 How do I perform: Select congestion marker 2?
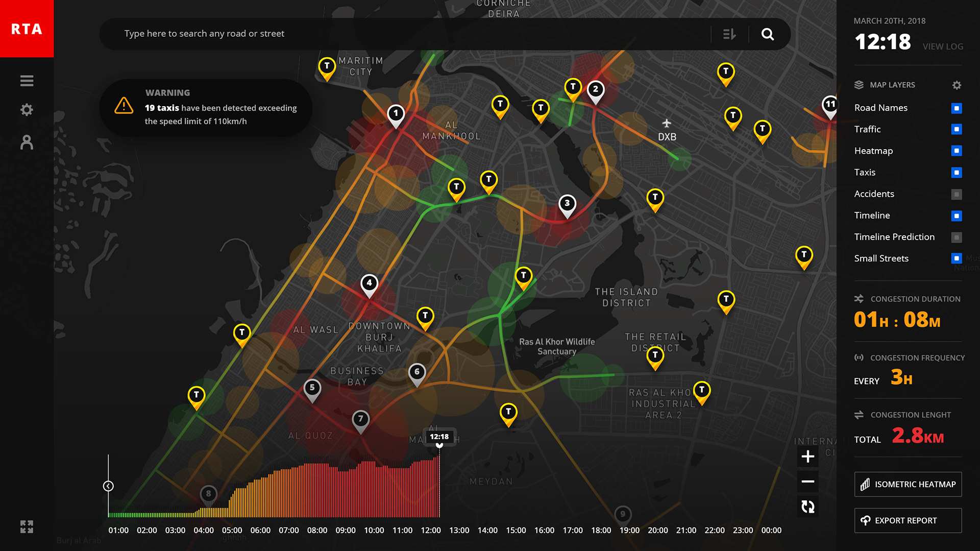click(x=596, y=92)
